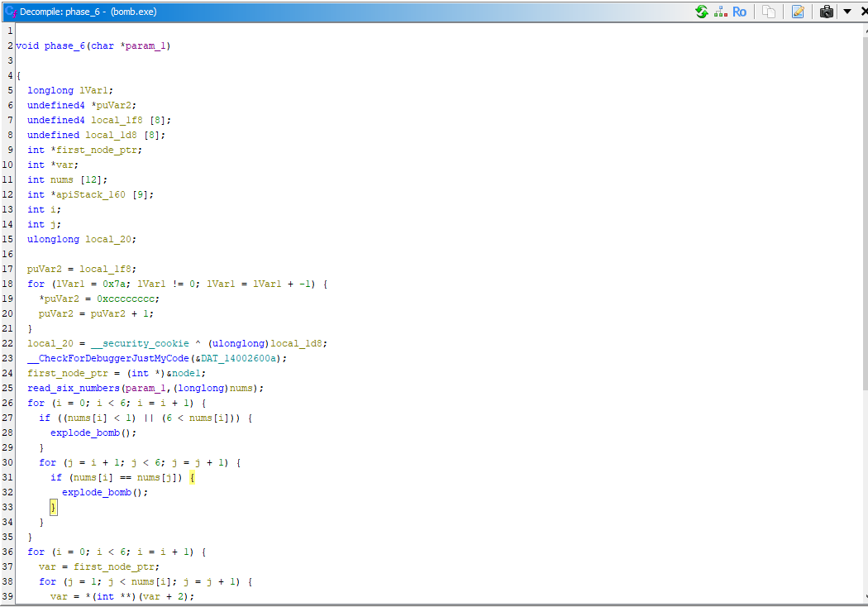Image resolution: width=868 pixels, height=607 pixels.
Task: Click the phase_6 function name in the signature
Action: [64, 45]
